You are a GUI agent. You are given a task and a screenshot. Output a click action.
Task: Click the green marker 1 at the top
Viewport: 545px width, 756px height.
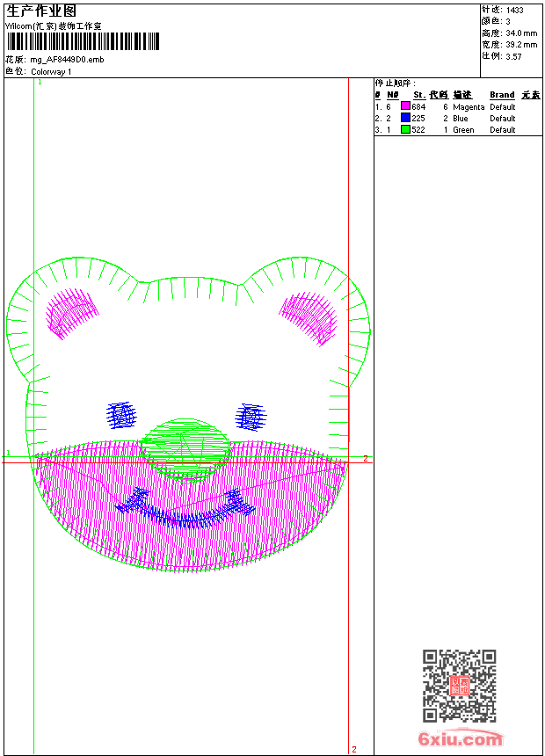click(40, 83)
